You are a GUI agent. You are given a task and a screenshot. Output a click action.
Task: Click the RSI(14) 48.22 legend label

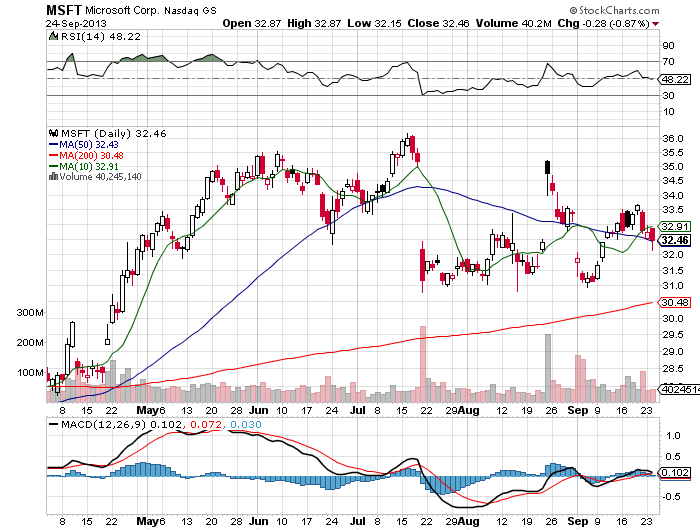(x=100, y=37)
